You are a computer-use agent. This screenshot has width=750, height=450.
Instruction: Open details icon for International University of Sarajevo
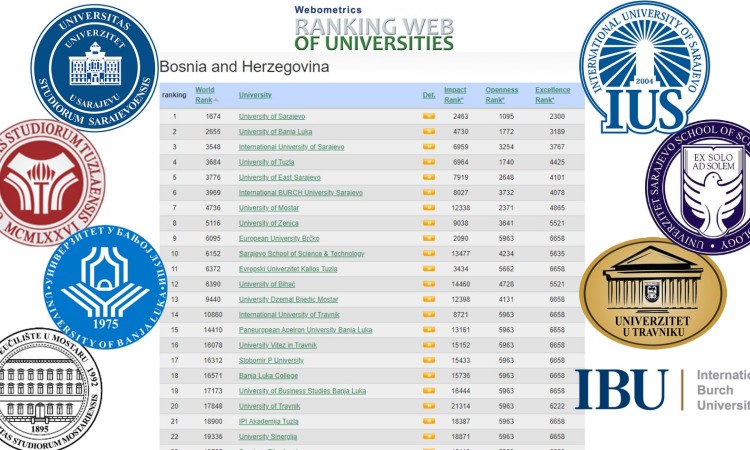[x=429, y=147]
